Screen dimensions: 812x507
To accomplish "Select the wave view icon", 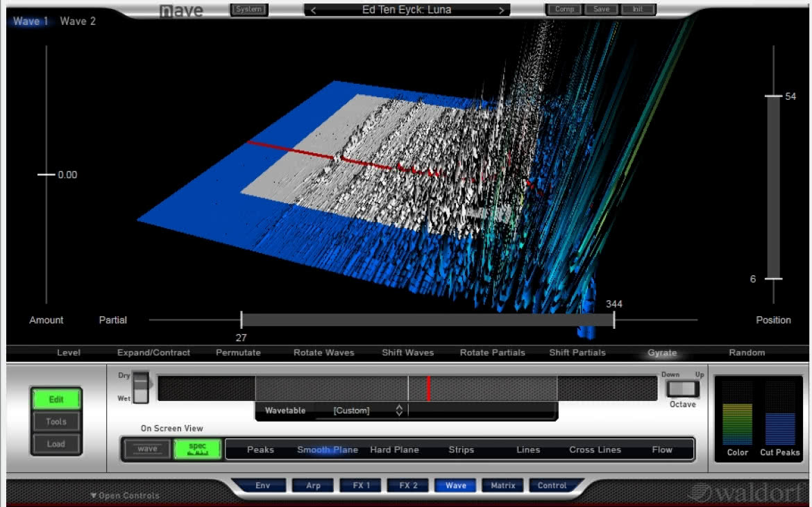I will point(148,449).
